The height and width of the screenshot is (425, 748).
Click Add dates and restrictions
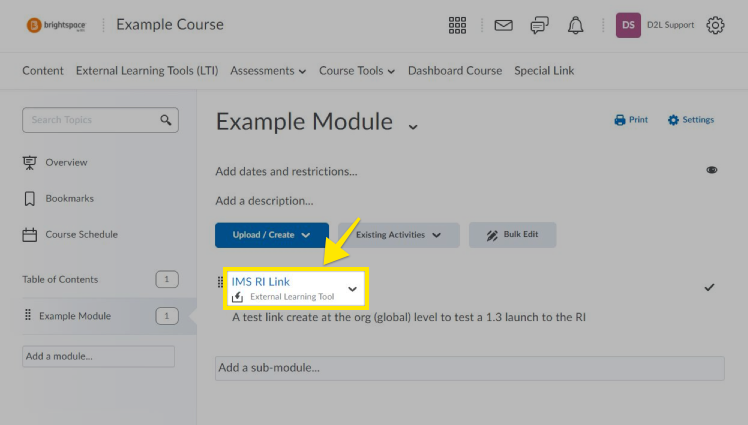pos(286,171)
